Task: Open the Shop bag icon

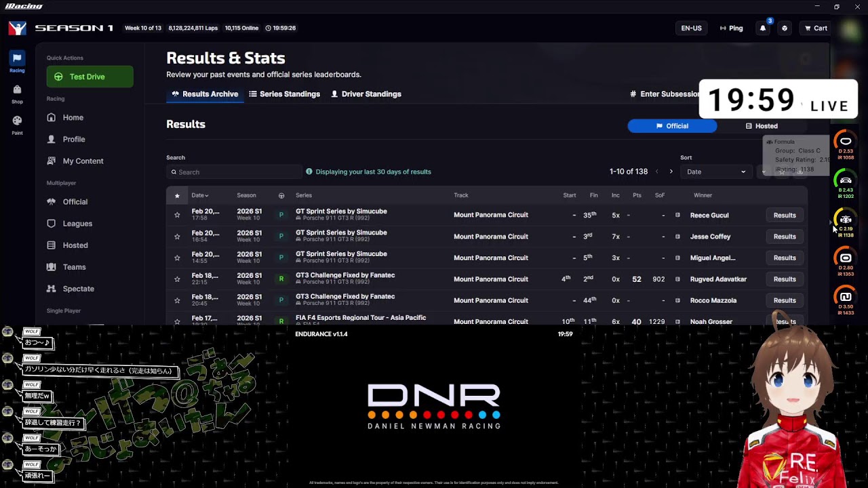Action: 17,94
